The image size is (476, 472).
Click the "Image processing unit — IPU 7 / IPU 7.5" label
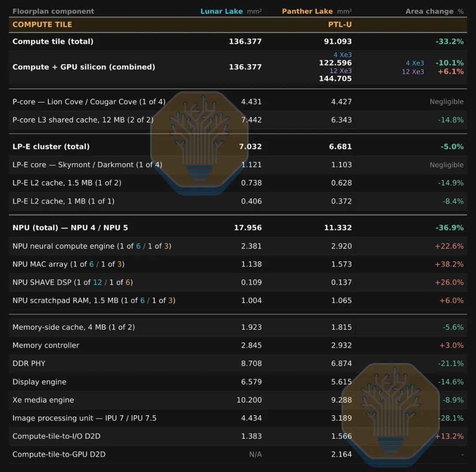coord(84,418)
